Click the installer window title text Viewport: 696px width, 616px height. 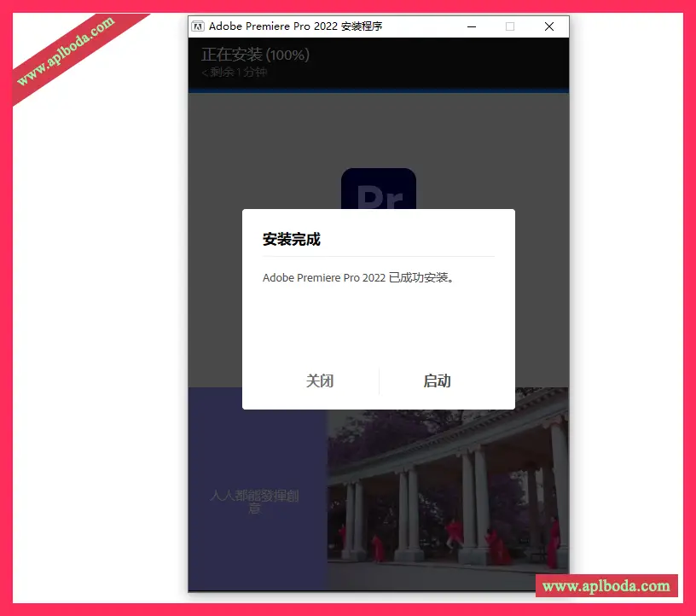pos(296,26)
